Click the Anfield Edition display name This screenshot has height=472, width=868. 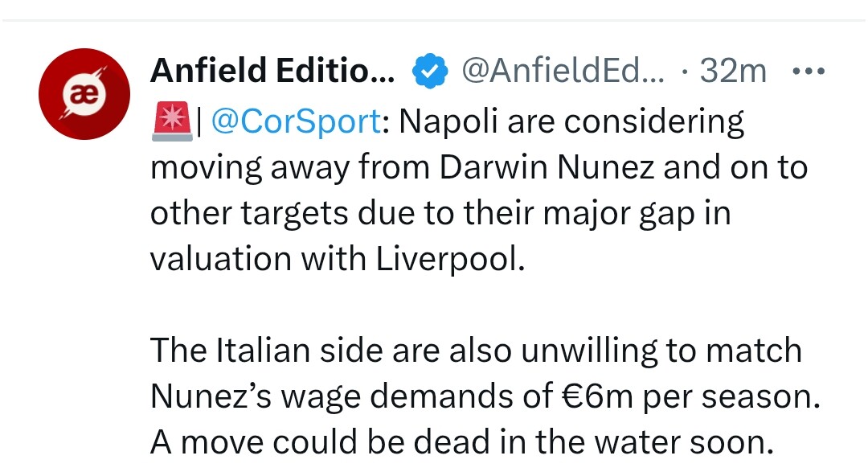272,72
